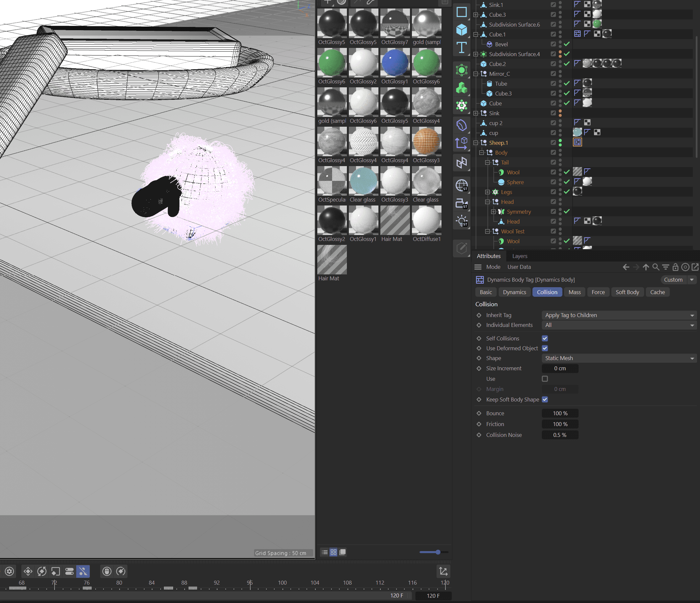Viewport: 700px width, 603px height.
Task: Click the Mode menu in Attributes
Action: [x=493, y=267]
